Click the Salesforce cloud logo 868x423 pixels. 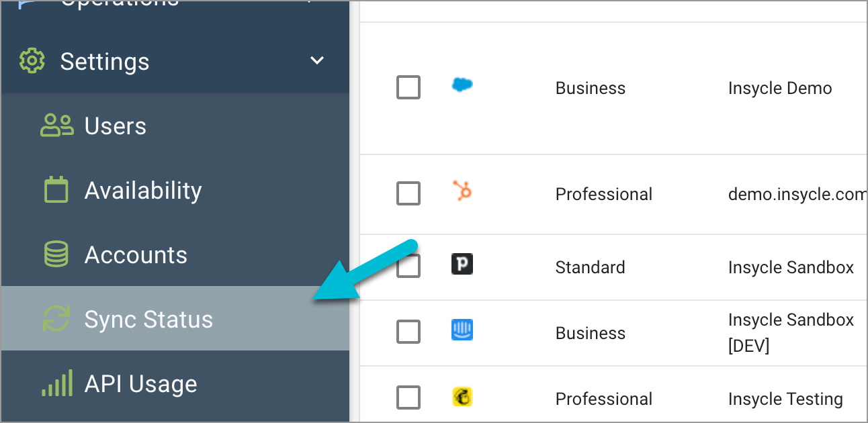462,85
